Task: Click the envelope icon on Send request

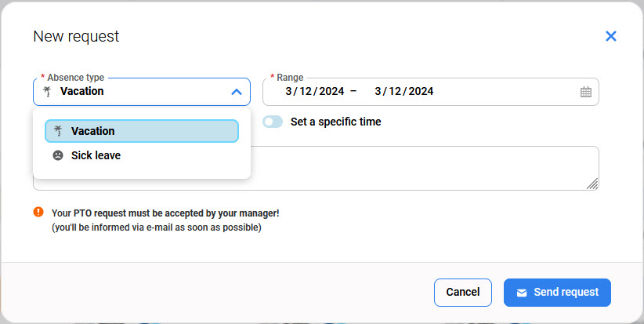Action: (522, 293)
